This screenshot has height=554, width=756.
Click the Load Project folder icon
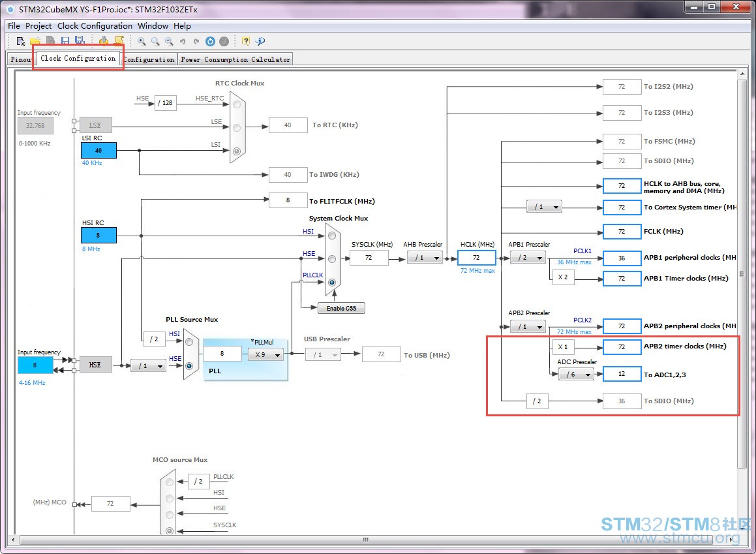point(35,42)
